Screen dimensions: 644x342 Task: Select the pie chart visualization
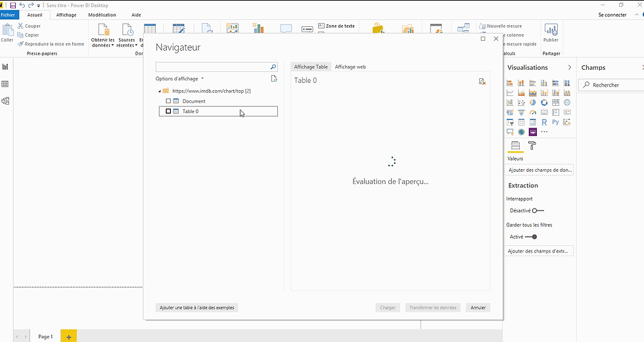point(533,103)
